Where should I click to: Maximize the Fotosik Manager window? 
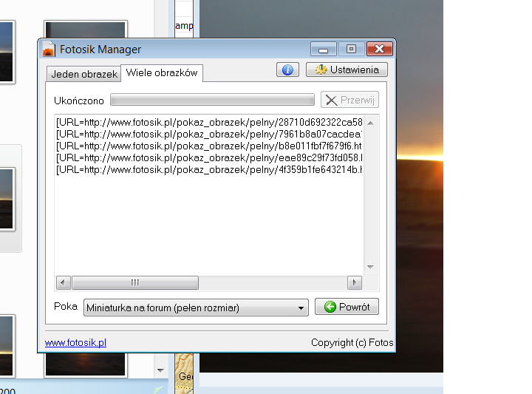351,50
